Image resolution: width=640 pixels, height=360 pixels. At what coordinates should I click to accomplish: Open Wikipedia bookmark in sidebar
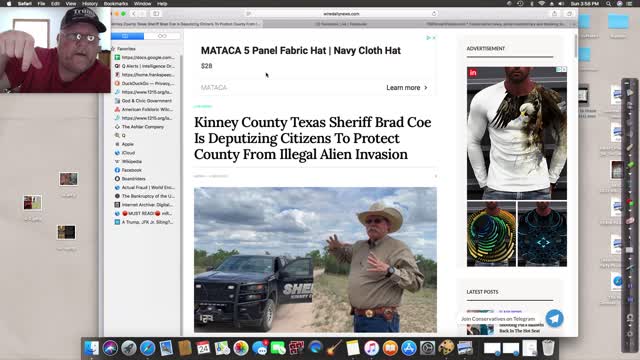129,162
